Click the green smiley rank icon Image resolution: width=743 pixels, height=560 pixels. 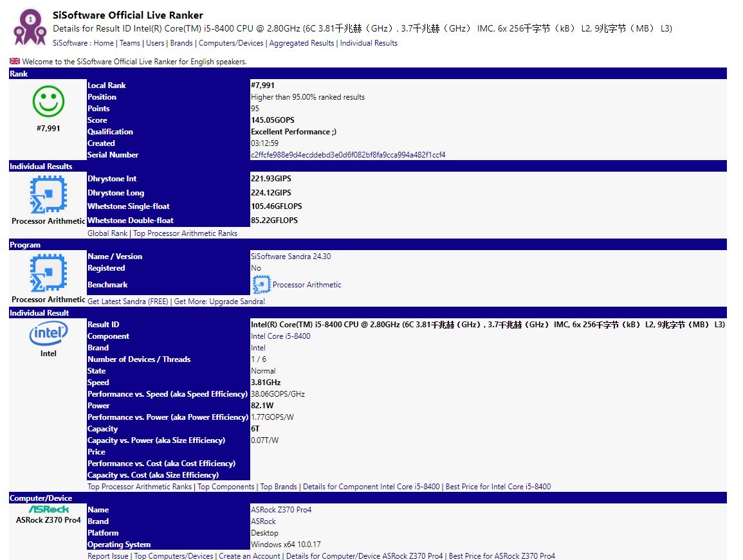click(48, 102)
